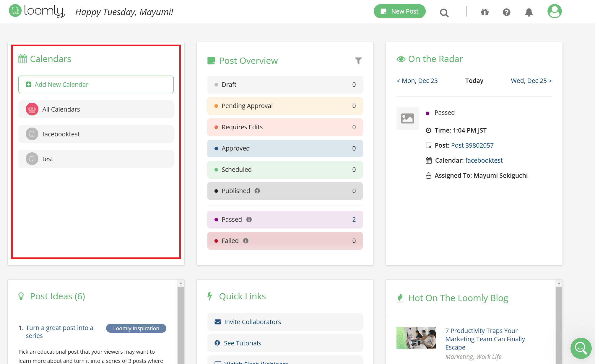Show Published posts row
This screenshot has width=595, height=364.
tap(285, 191)
